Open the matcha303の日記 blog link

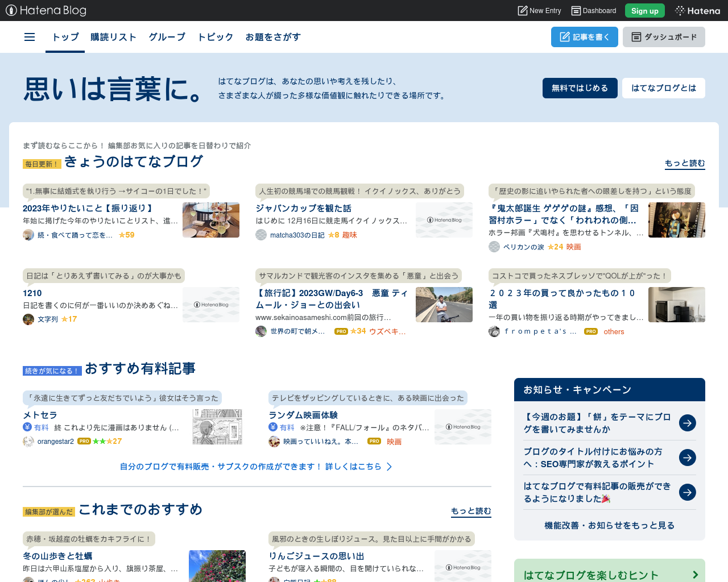(297, 235)
